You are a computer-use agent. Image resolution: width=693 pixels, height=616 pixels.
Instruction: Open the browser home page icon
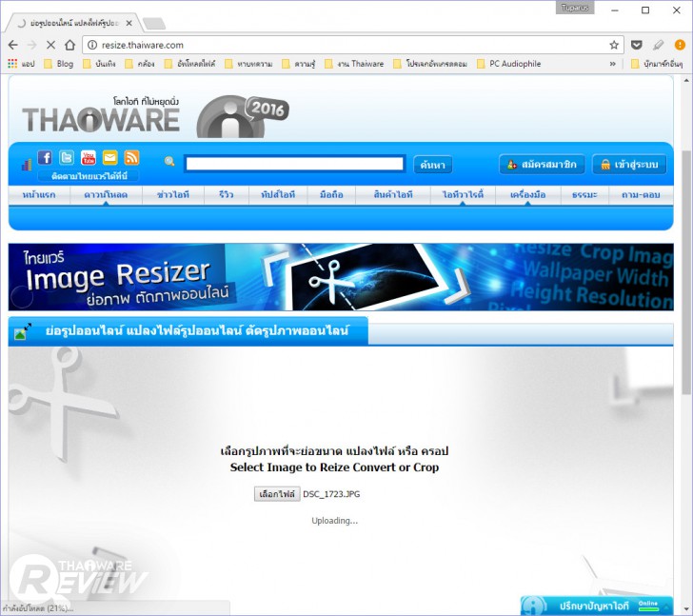point(69,45)
